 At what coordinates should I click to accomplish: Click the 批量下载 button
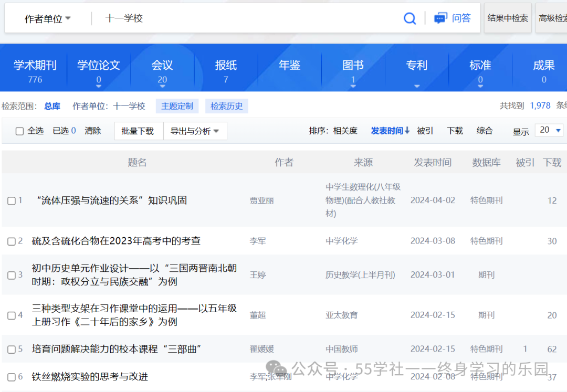(x=138, y=131)
